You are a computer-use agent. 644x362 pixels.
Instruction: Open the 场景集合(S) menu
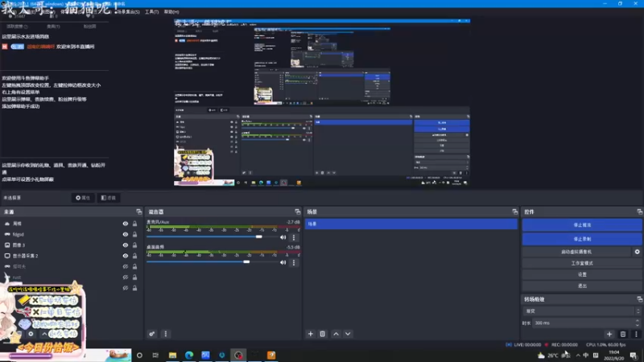point(128,12)
